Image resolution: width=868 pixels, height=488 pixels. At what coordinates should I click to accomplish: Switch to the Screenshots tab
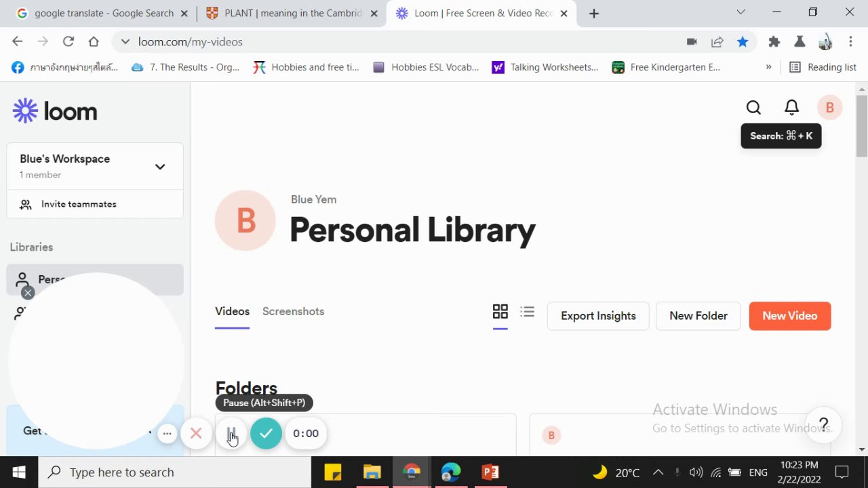tap(293, 312)
